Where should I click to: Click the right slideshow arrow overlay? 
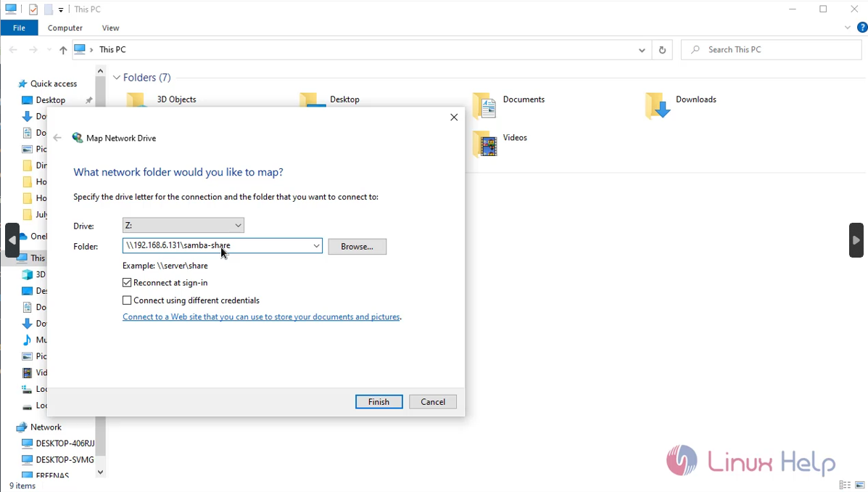pyautogui.click(x=856, y=240)
